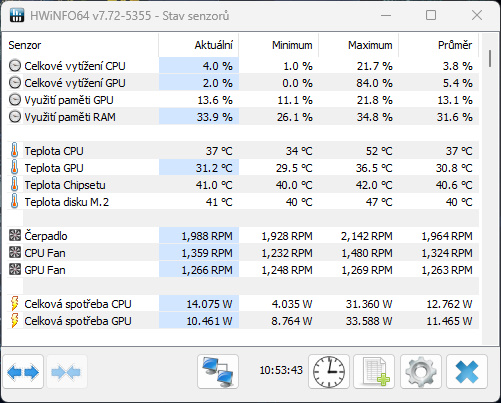Select the Teplota disku M.2 row
501x403 pixels.
click(x=243, y=202)
